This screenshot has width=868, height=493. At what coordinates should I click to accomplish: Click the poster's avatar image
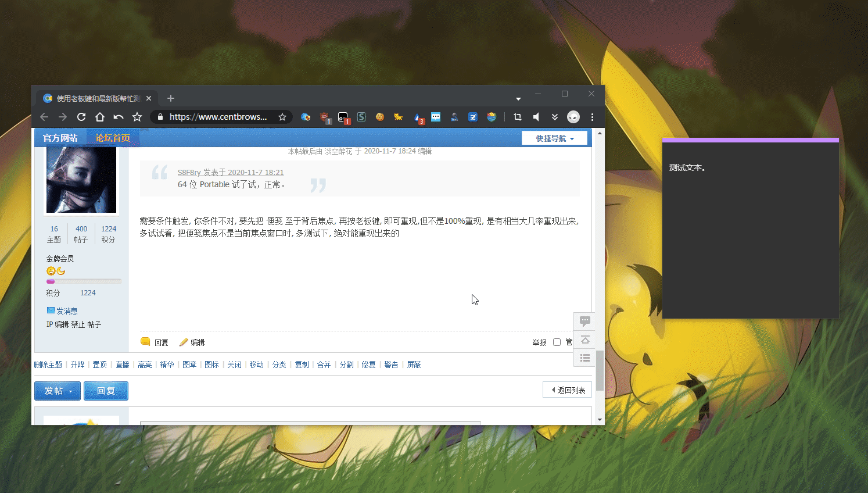pos(81,180)
